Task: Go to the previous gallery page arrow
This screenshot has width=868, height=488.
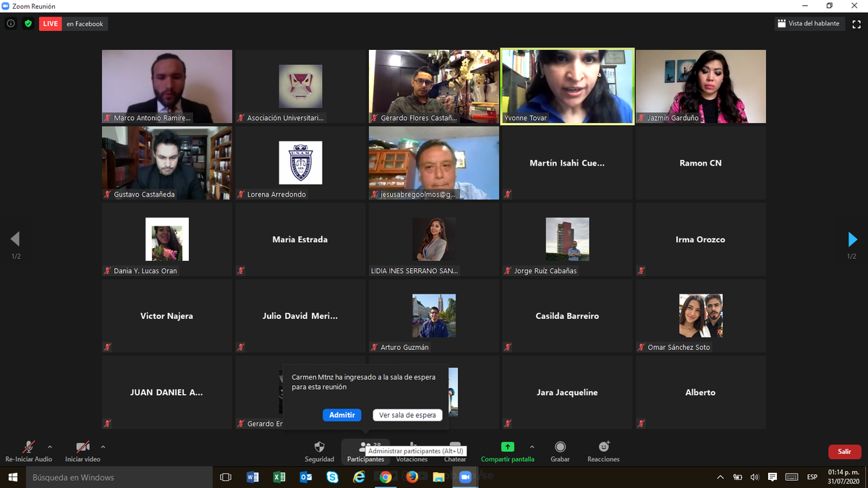Action: point(15,239)
